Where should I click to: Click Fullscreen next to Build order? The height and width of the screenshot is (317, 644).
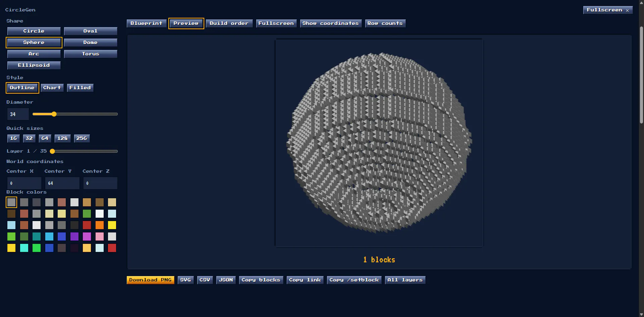tap(276, 23)
